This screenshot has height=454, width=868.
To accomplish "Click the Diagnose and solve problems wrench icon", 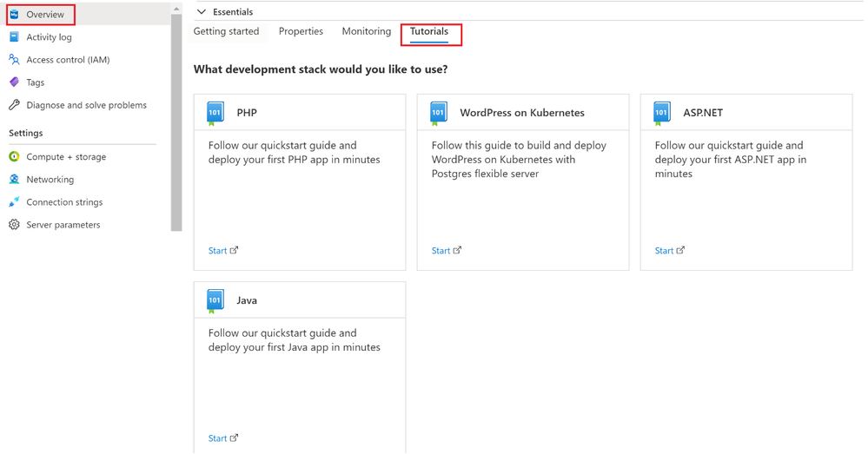I will coord(15,105).
